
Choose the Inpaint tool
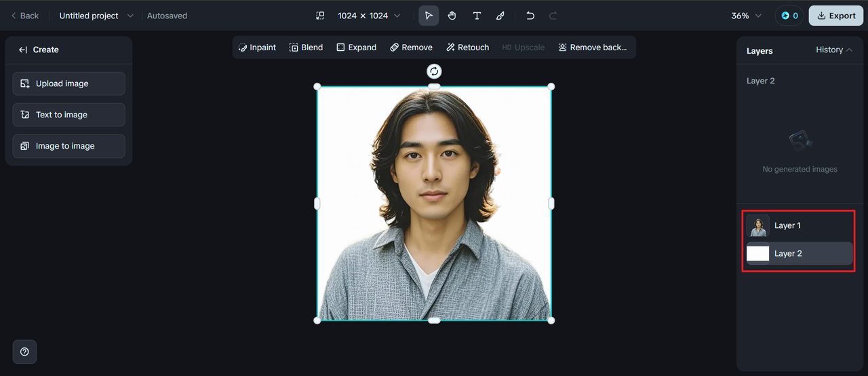click(x=257, y=48)
